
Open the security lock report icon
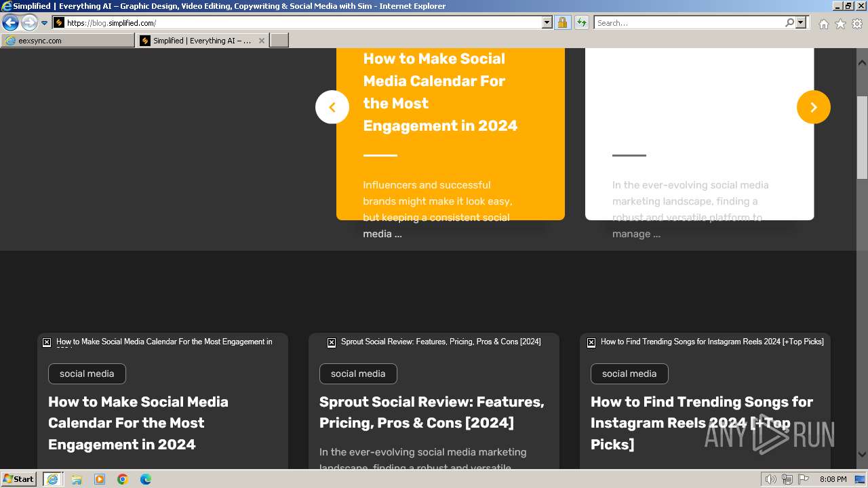pyautogui.click(x=562, y=23)
